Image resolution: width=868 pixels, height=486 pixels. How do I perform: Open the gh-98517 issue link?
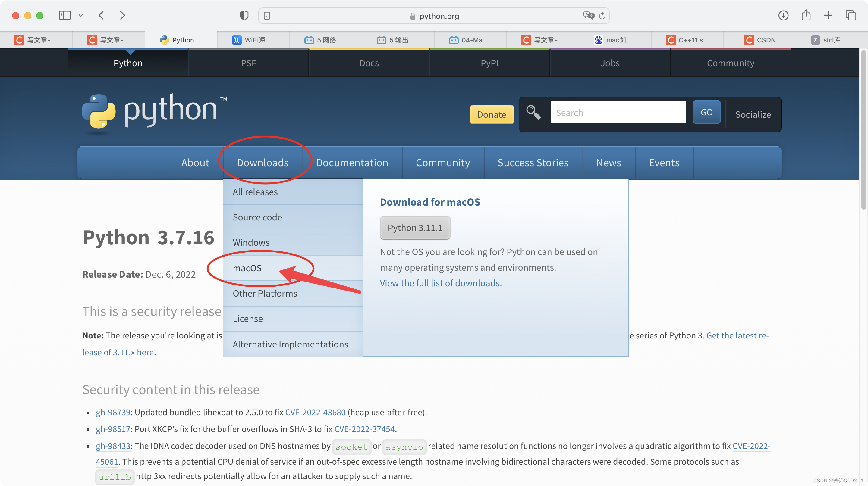(113, 429)
